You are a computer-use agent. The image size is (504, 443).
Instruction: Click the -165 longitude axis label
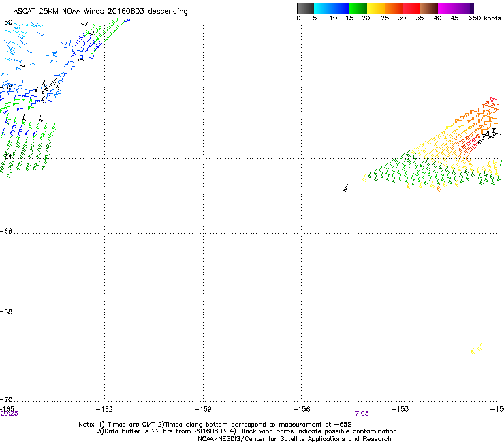[7, 408]
